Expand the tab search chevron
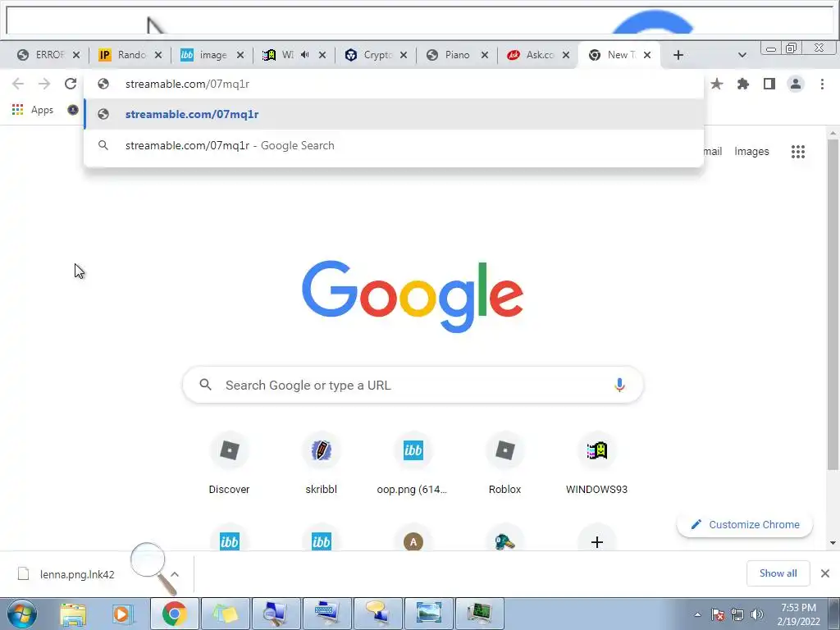840x630 pixels. [742, 55]
